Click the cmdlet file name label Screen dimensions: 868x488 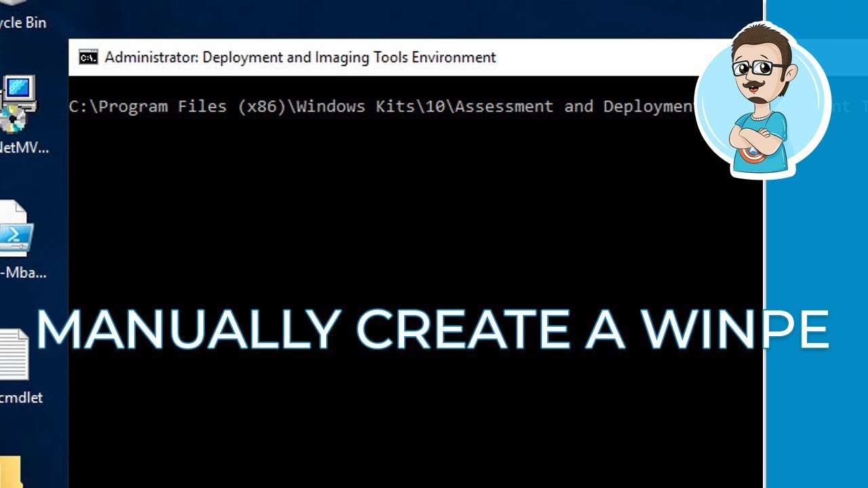[x=22, y=398]
